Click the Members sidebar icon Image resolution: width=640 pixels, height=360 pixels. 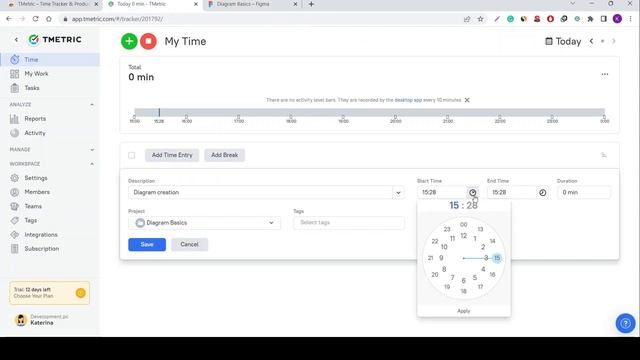point(15,192)
